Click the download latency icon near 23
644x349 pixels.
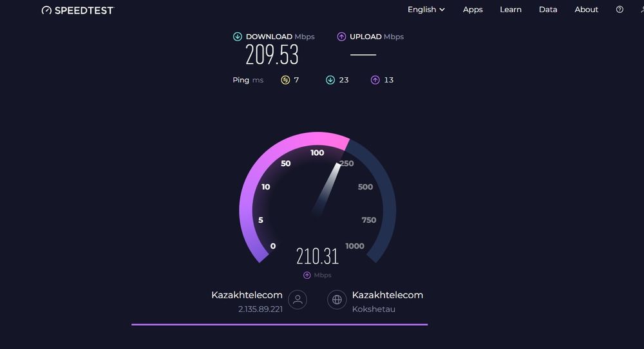(x=330, y=80)
